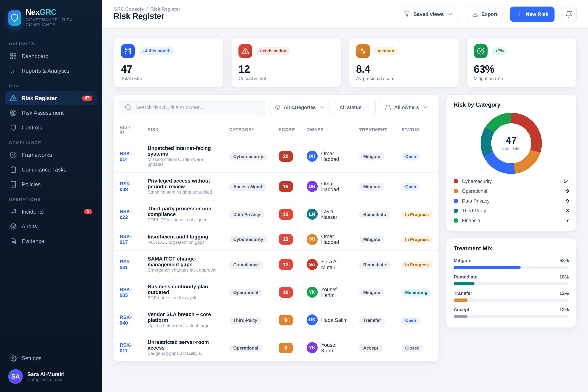Open the RSK-022 risk link
588x392 pixels.
tap(126, 215)
